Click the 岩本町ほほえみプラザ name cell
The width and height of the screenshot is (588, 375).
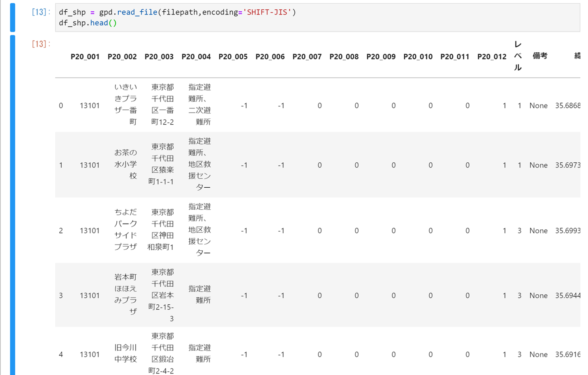point(126,294)
